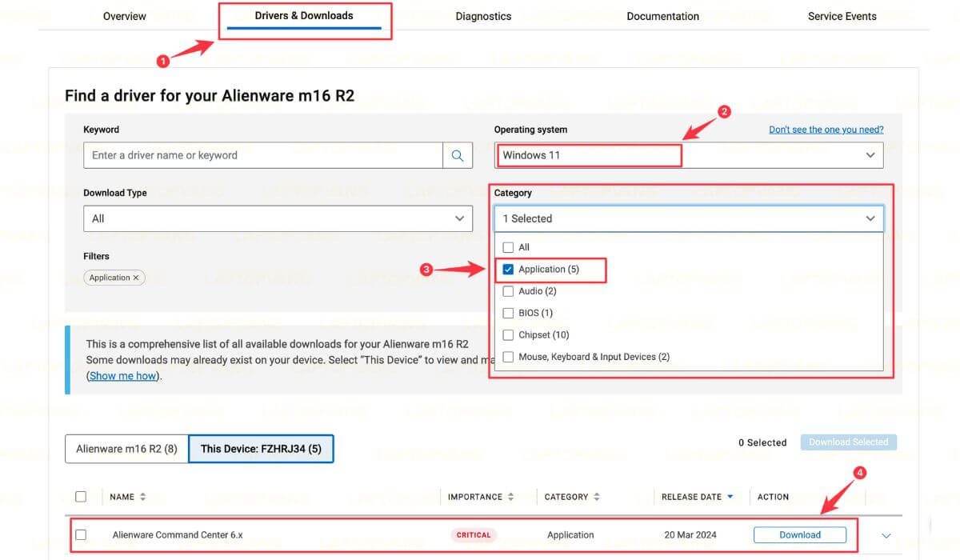
Task: Open the Drivers & Downloads tab
Action: (304, 15)
